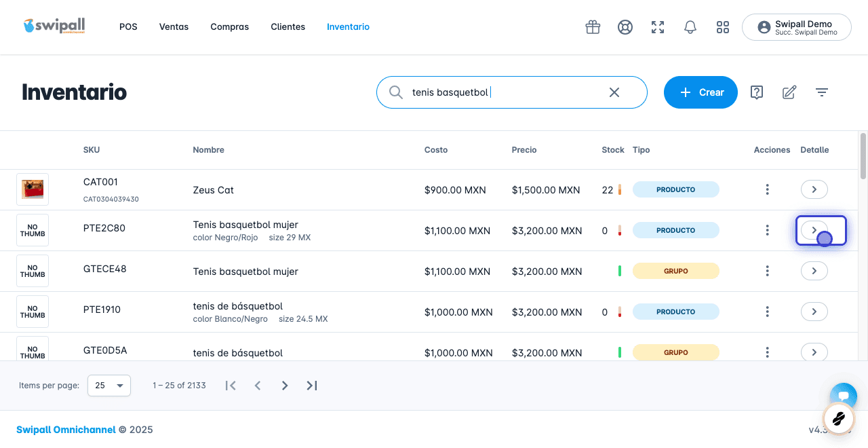Click "1 – 25 of 2133" range text
This screenshot has width=868, height=448.
(x=179, y=386)
